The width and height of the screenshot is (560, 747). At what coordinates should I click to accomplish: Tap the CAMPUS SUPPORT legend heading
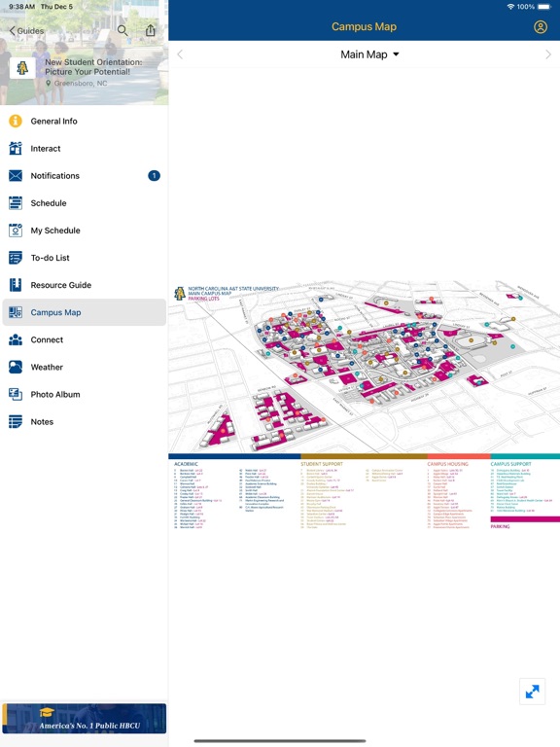pos(511,464)
